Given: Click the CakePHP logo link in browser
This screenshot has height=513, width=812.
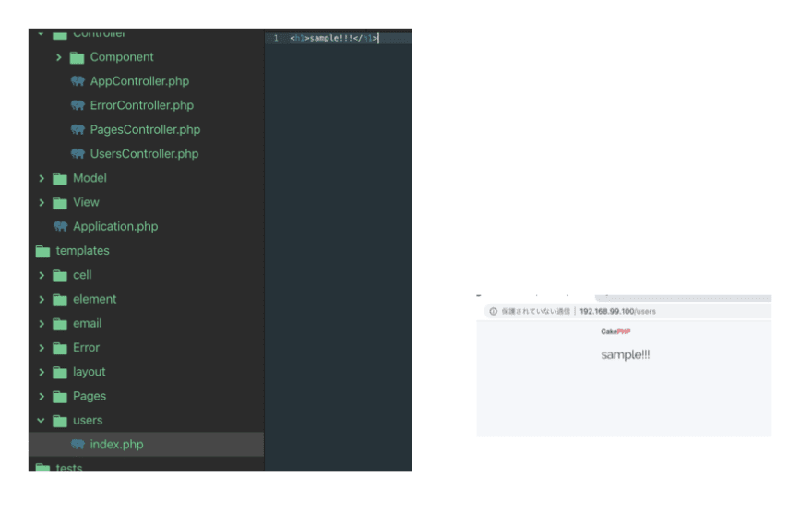Looking at the screenshot, I should click(615, 332).
